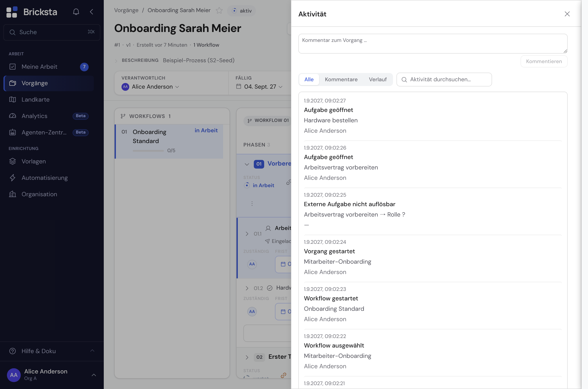Click the Workflows branch icon
This screenshot has width=588, height=389.
[123, 116]
